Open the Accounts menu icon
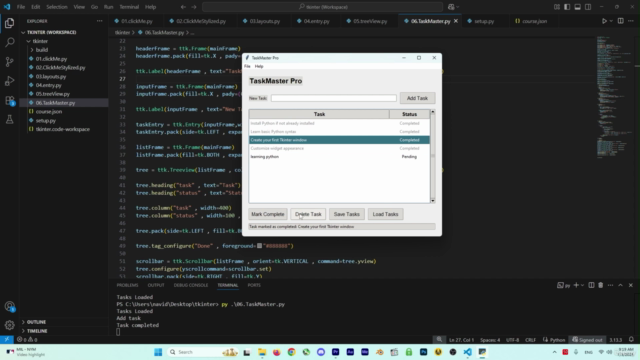The width and height of the screenshot is (640, 360). tap(9, 307)
